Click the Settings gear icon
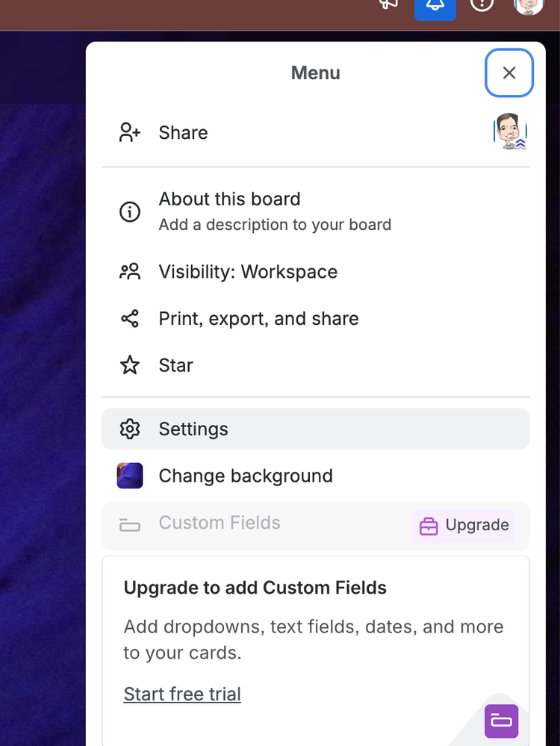Viewport: 560px width, 746px height. point(129,429)
